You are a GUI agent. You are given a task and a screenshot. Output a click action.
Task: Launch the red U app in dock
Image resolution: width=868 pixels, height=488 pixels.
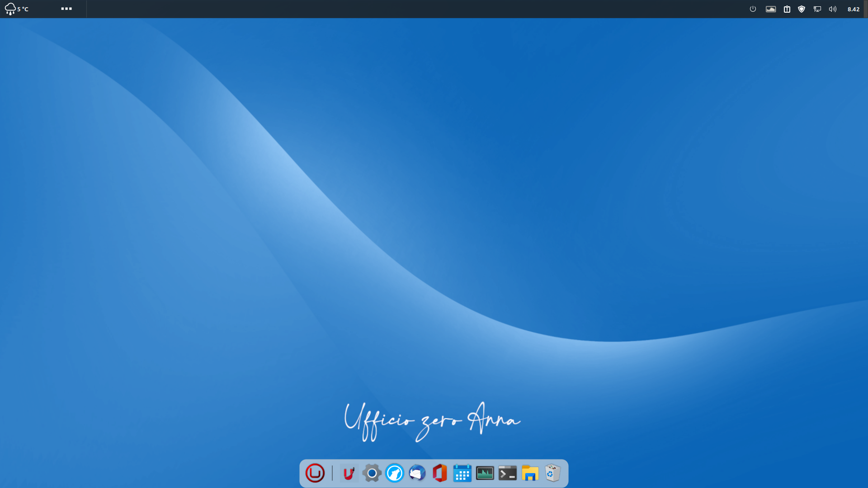349,473
